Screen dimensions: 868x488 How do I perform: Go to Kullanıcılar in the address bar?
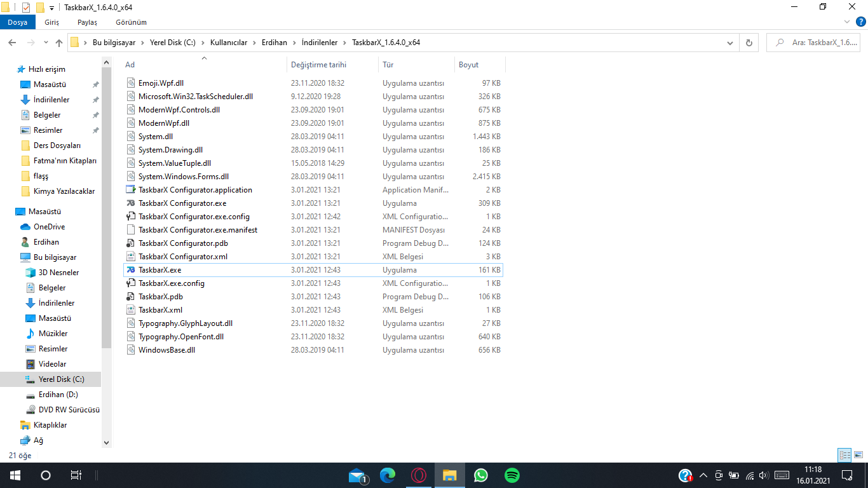(x=229, y=43)
